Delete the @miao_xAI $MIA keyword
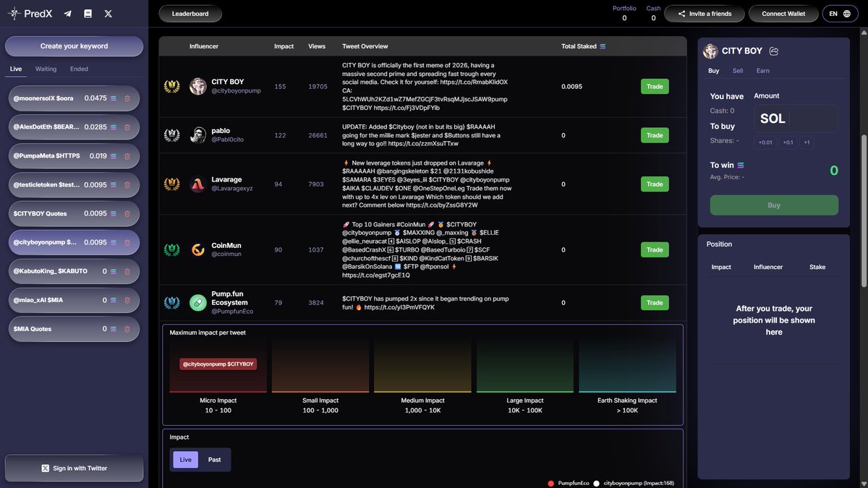Screen dimensions: 868x488 (x=127, y=300)
